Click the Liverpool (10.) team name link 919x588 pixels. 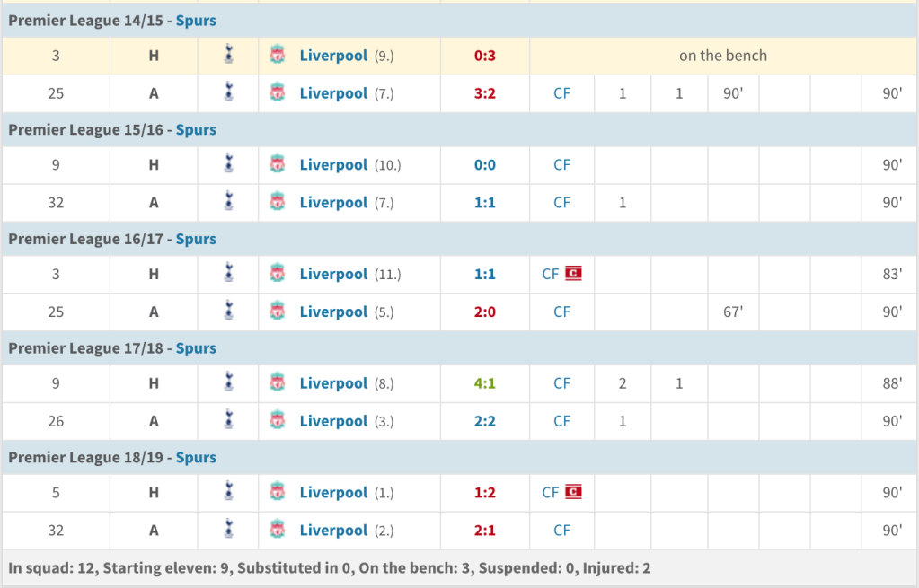coord(333,164)
